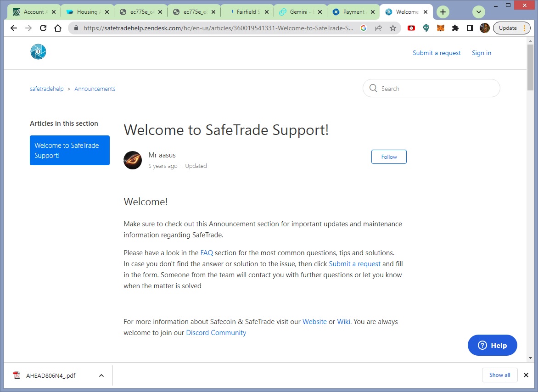
Task: Click the Follow button
Action: (389, 157)
